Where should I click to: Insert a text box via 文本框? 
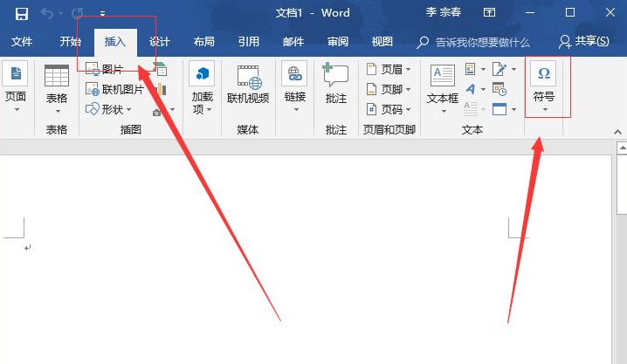[443, 85]
